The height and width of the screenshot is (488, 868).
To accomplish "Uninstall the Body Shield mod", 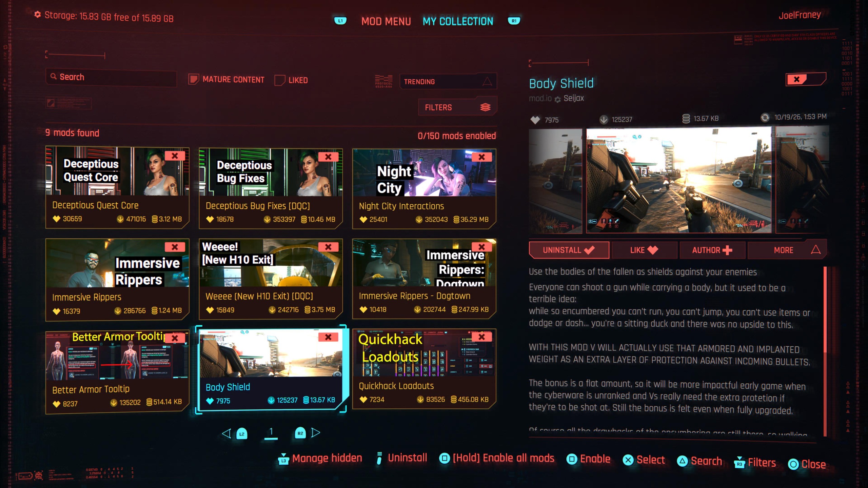I will (x=569, y=250).
